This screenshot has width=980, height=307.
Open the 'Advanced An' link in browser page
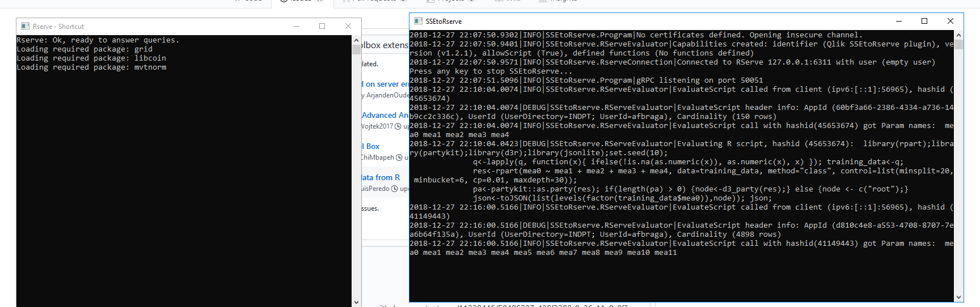tap(385, 115)
